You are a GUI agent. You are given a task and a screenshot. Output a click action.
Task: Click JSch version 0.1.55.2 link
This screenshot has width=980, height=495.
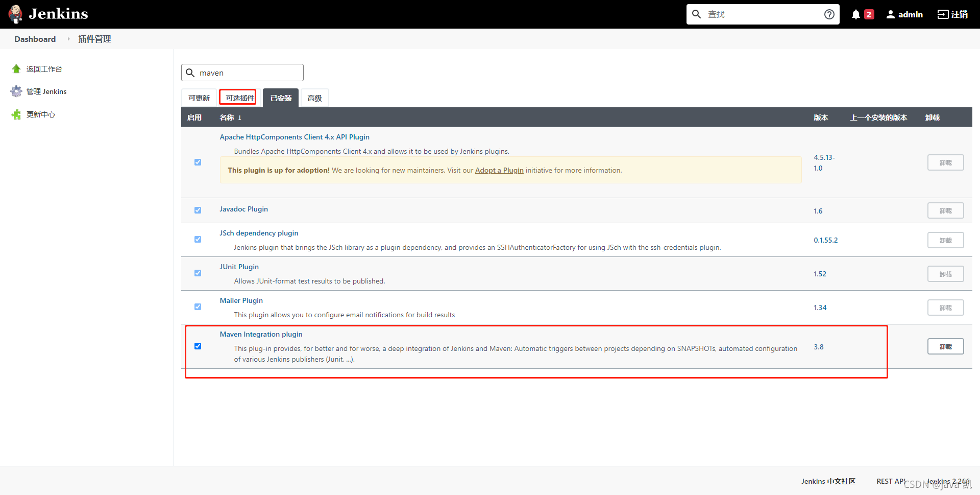click(826, 240)
